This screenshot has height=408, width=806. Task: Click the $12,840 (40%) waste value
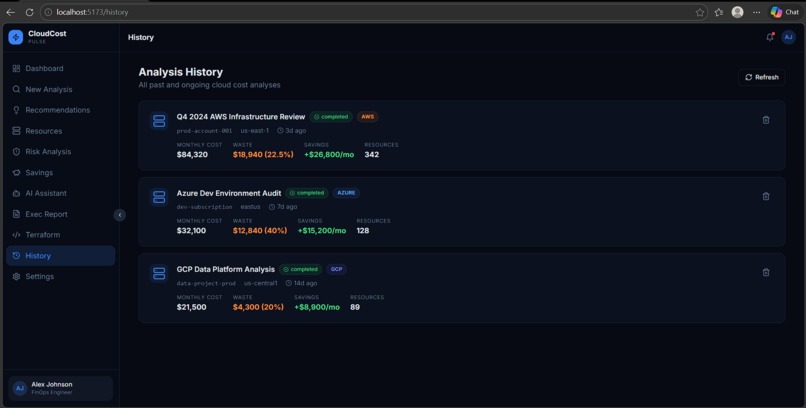tap(260, 231)
